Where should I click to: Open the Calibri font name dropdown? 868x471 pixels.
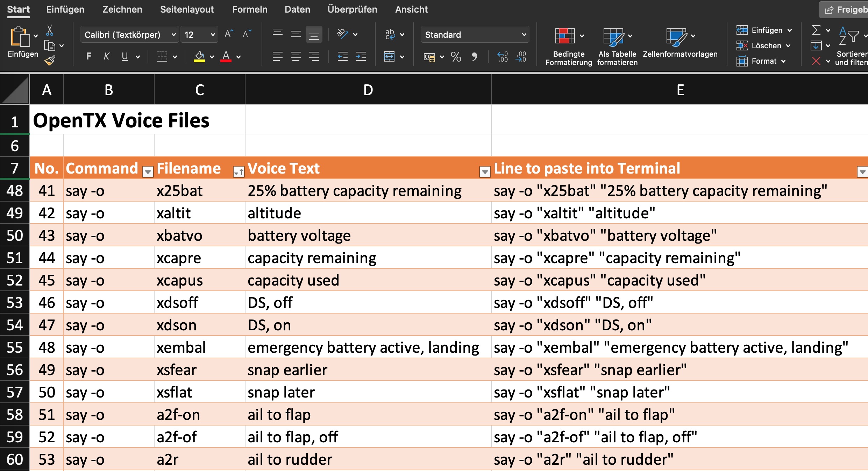coord(173,35)
